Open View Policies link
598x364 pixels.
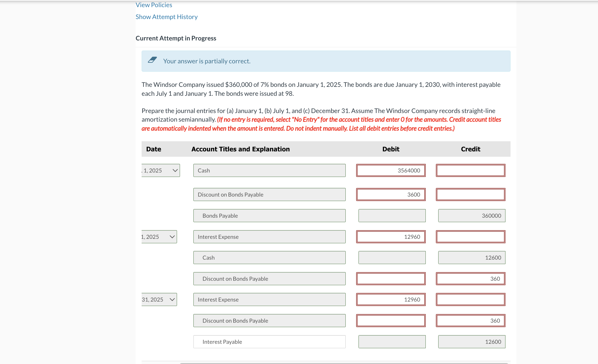[x=154, y=5]
